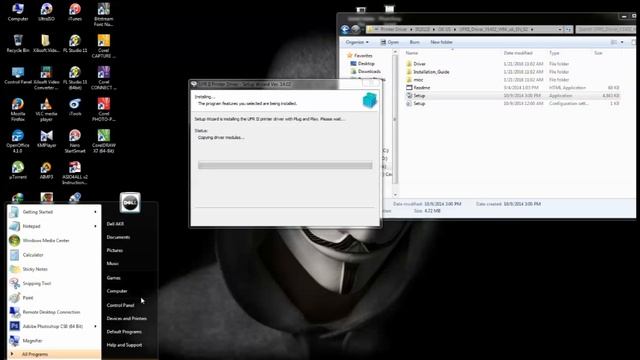
Task: Open Documents in Start menu right pane
Action: tap(118, 237)
